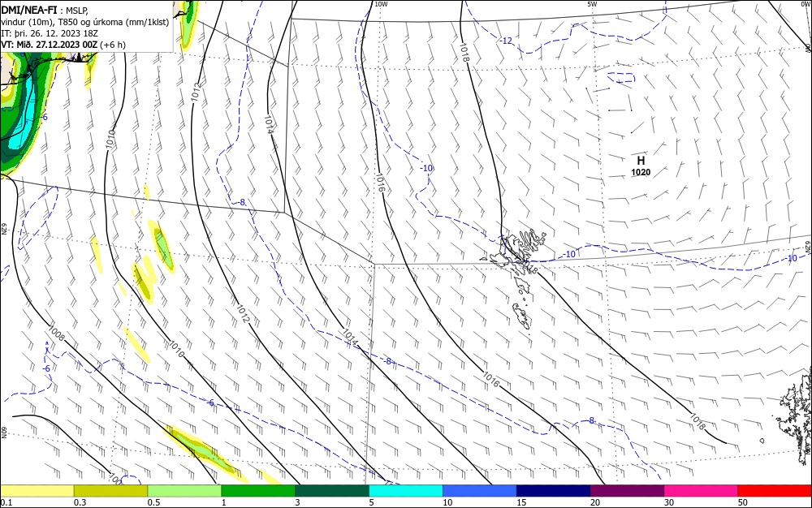The height and width of the screenshot is (508, 812).
Task: Click the 'IT: þri. 26. 12. 2023 18Z' line
Action: tap(50, 33)
